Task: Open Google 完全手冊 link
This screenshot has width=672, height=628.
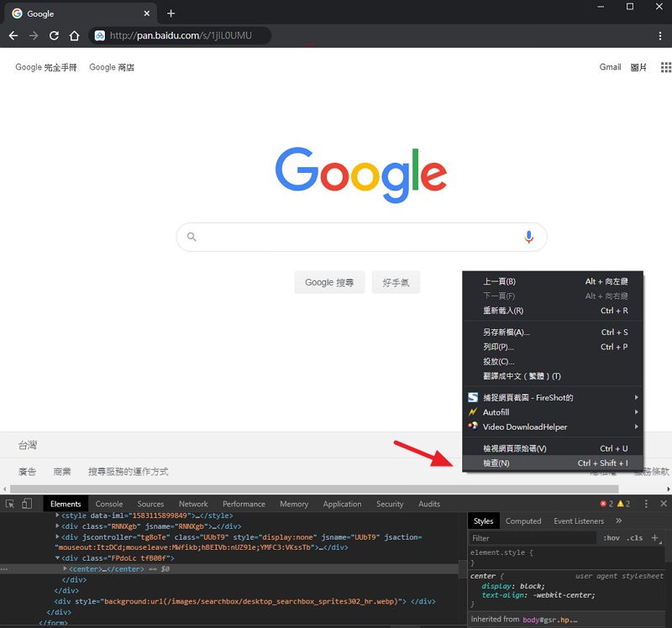Action: tap(46, 67)
